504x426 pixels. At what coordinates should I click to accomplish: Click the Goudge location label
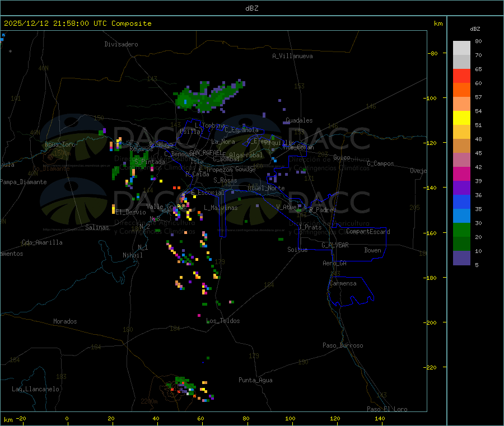(245, 169)
